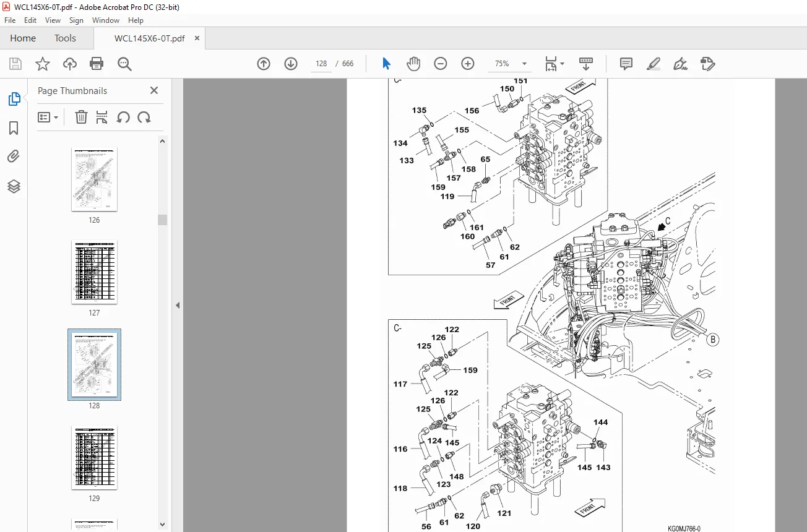The height and width of the screenshot is (532, 807).
Task: Go to next page arrow
Action: (x=291, y=64)
